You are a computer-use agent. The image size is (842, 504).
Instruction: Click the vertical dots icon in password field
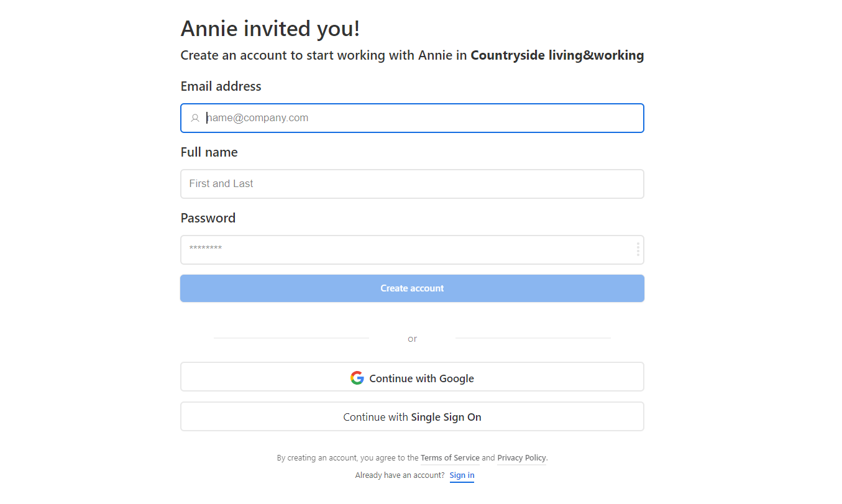[x=638, y=250]
